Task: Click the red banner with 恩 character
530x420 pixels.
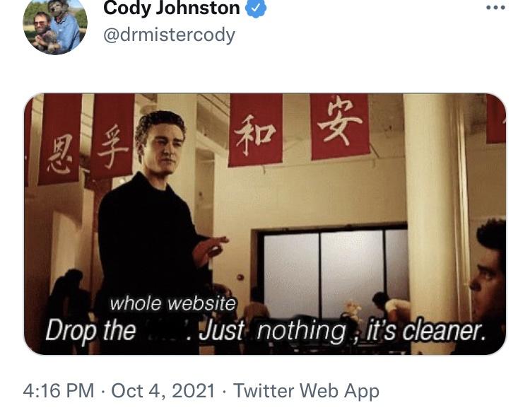Action: click(60, 139)
